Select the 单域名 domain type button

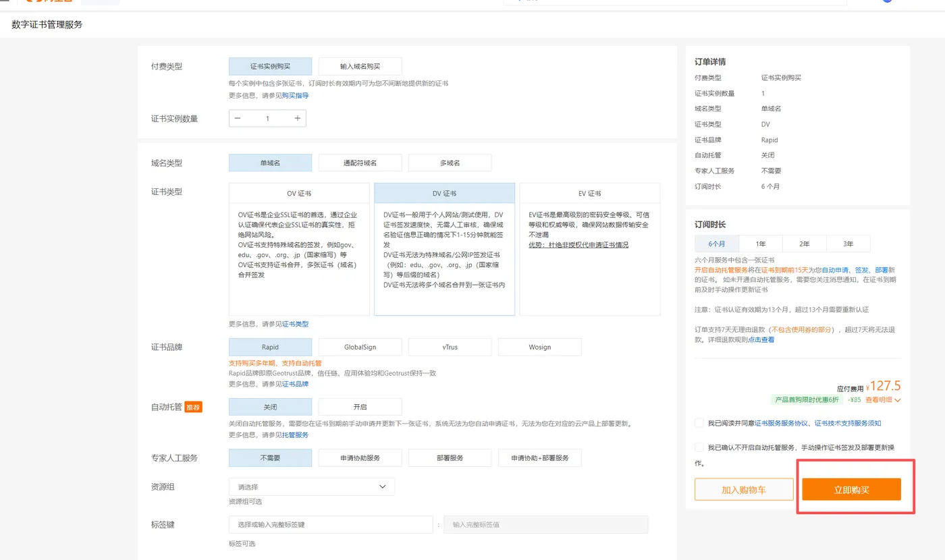[x=271, y=163]
